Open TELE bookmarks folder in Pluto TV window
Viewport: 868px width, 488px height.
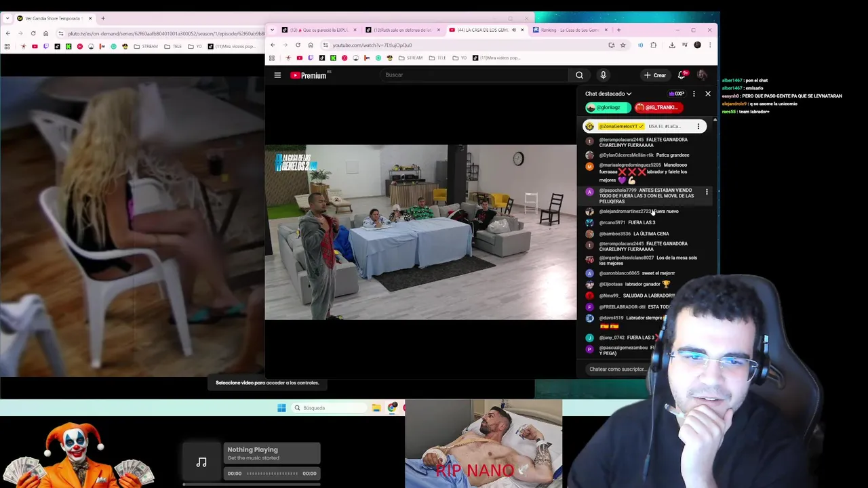click(173, 47)
